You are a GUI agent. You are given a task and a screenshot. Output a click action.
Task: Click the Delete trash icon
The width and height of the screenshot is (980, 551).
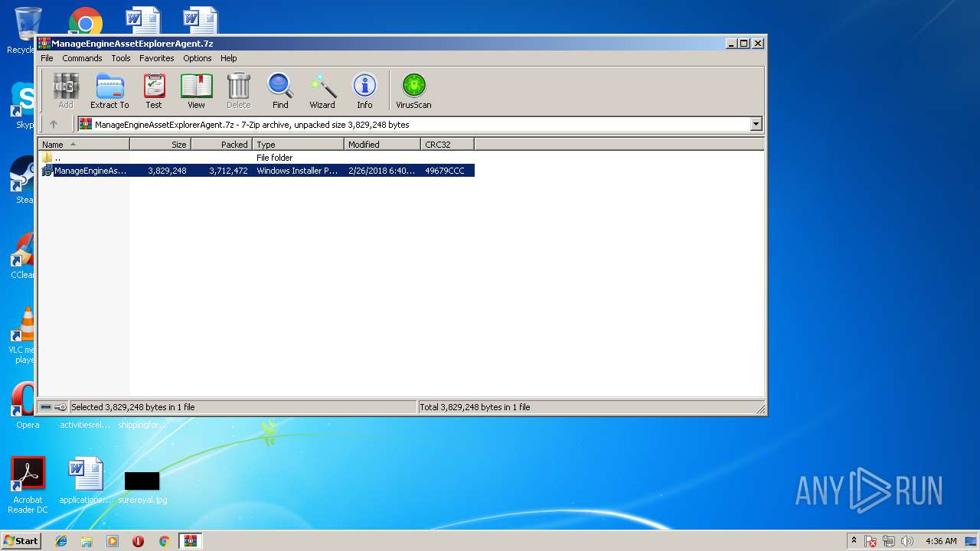[238, 91]
